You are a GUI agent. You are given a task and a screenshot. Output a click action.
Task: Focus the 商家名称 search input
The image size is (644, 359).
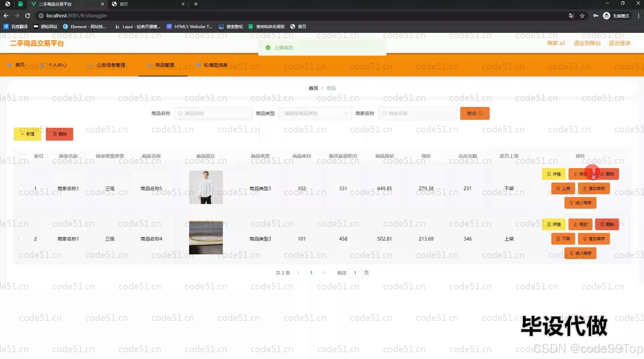click(417, 113)
